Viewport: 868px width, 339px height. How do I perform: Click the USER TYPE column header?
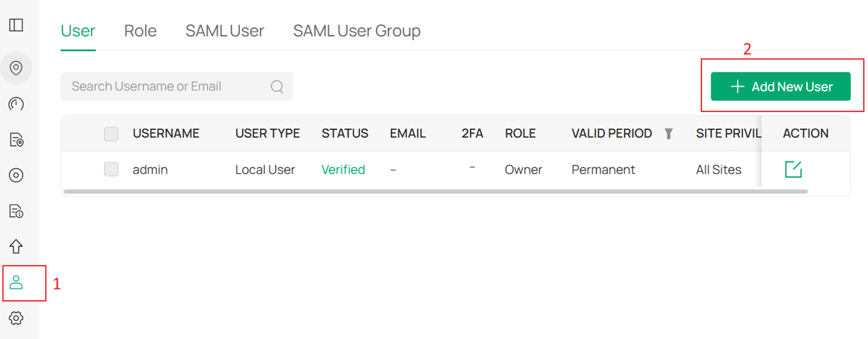tap(267, 133)
